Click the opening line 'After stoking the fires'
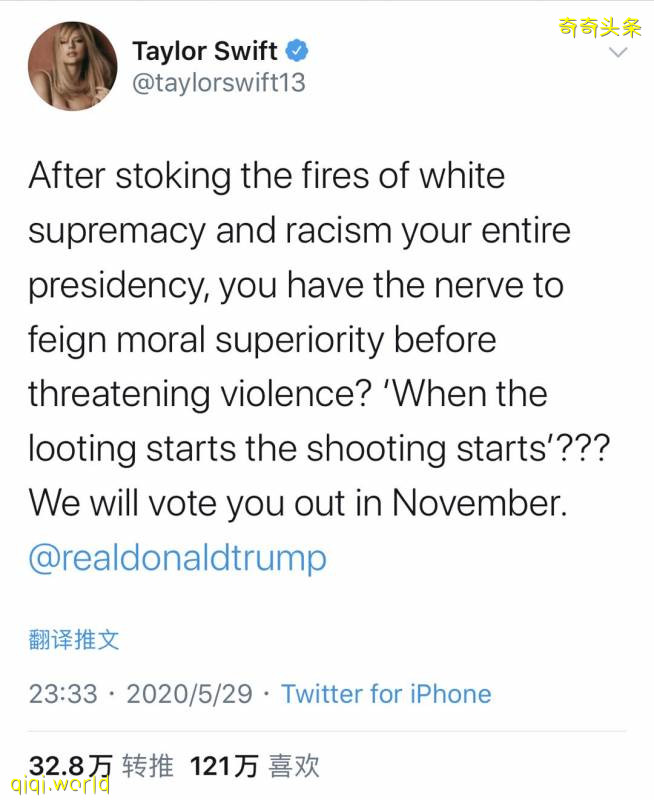The image size is (654, 800). 267,176
